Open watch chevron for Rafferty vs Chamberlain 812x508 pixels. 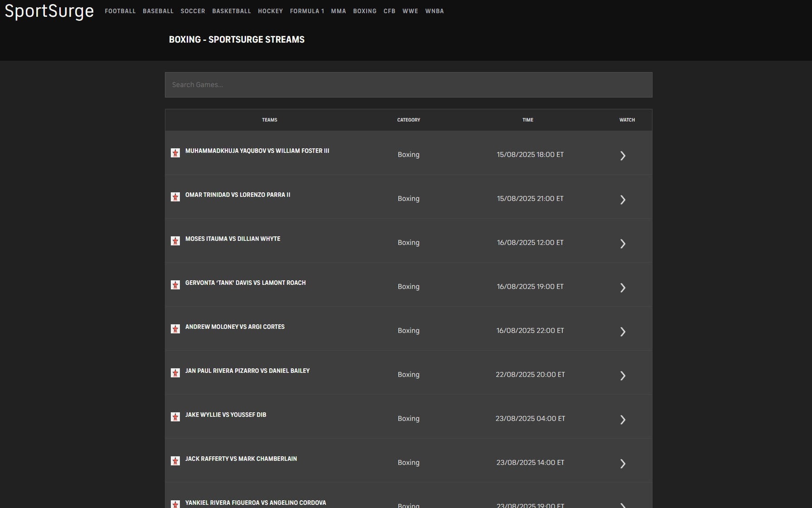(623, 464)
